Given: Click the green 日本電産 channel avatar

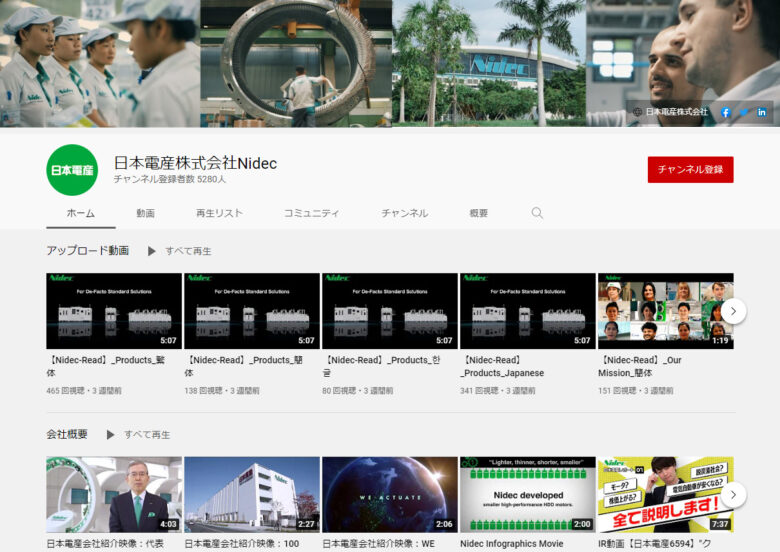Looking at the screenshot, I should click(72, 170).
